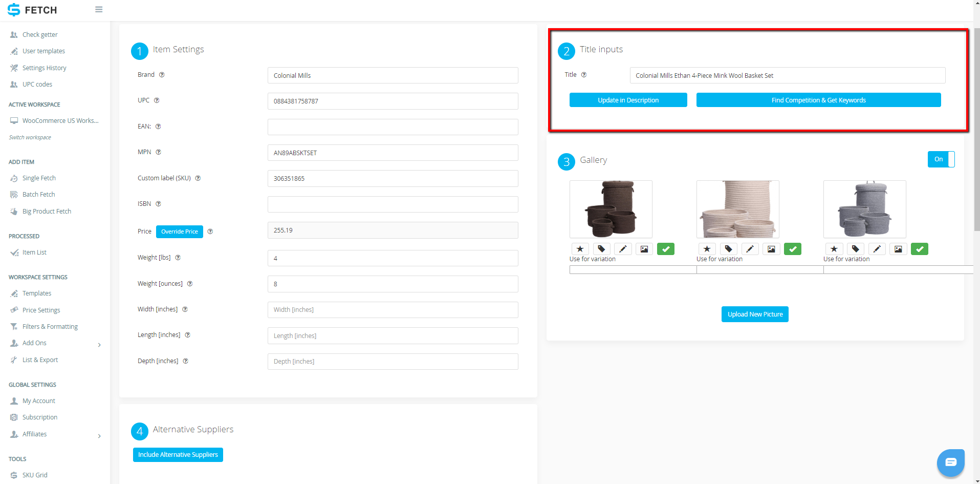Toggle green checkmark for gray basket image

coord(920,249)
